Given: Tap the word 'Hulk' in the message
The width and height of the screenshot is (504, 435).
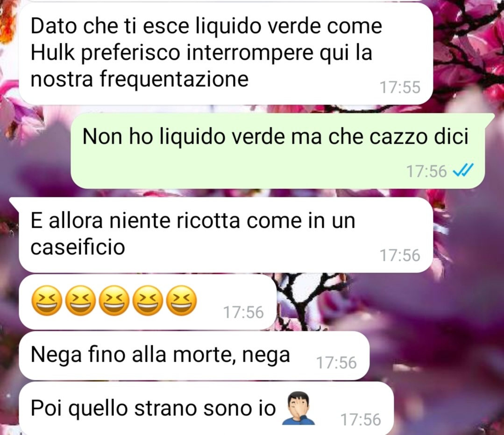Looking at the screenshot, I should [52, 52].
